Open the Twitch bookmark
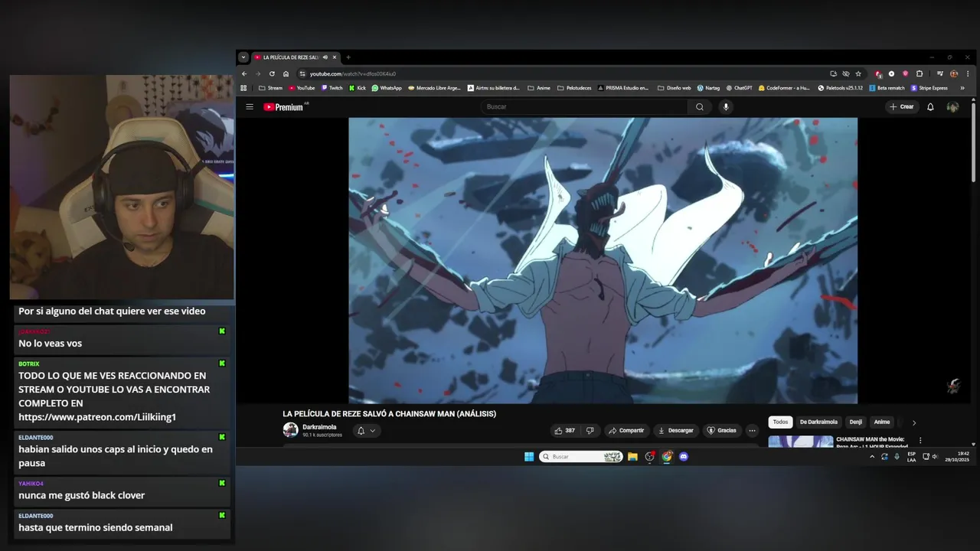Viewport: 980px width, 551px height. tap(332, 88)
